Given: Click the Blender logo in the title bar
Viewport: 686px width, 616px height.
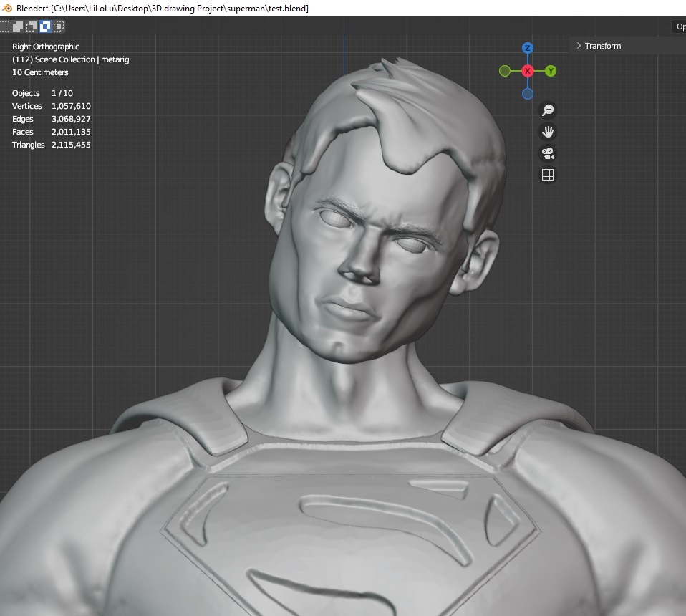Looking at the screenshot, I should pyautogui.click(x=6, y=8).
